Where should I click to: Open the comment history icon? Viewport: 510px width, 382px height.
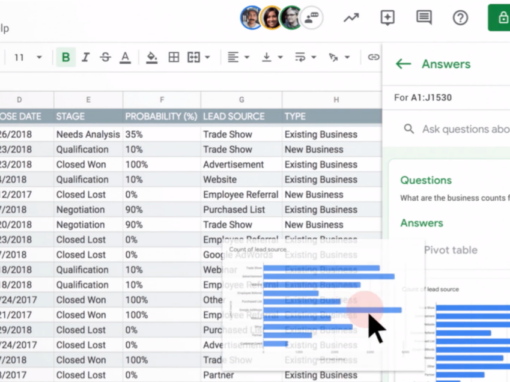tap(424, 18)
